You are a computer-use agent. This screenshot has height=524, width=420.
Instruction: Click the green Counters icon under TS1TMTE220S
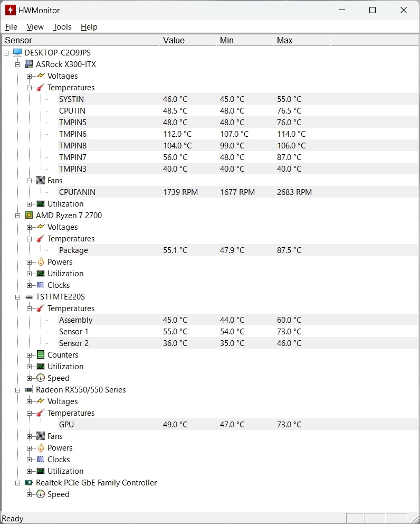click(41, 354)
